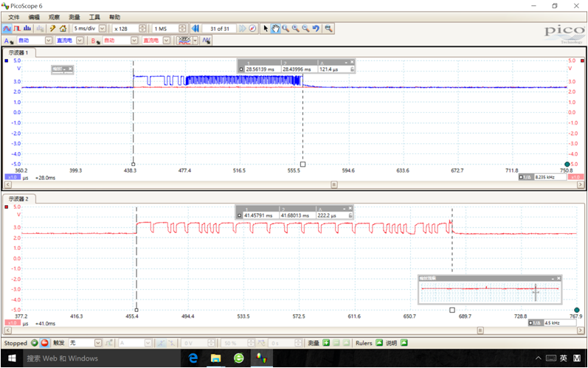Open the Edge browser from taskbar
The width and height of the screenshot is (588, 368).
click(x=193, y=358)
